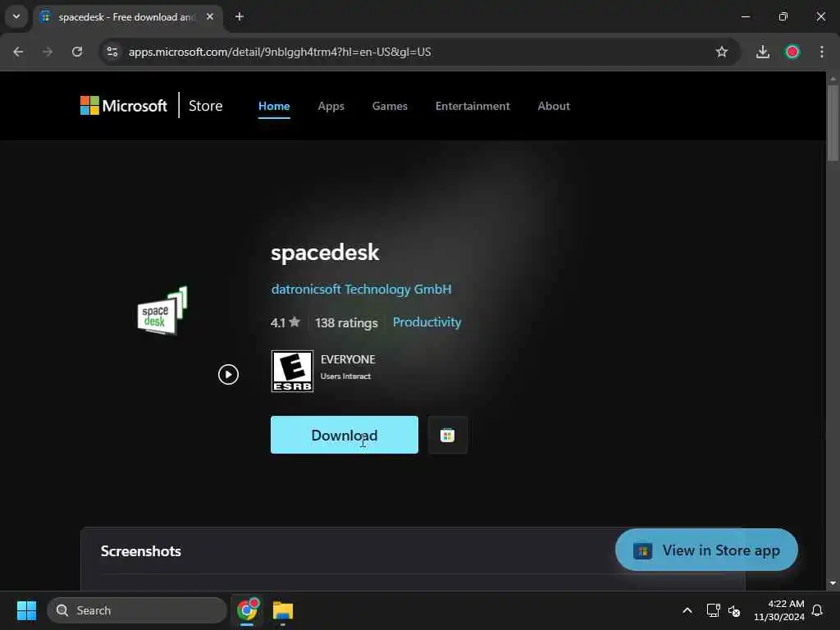Open the notification bell icon

817,610
